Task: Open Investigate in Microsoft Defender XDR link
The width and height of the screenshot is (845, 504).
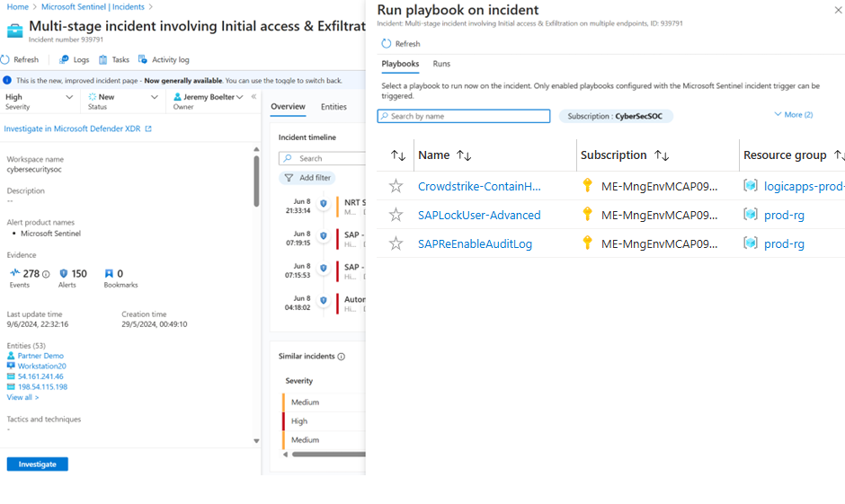Action: 77,128
